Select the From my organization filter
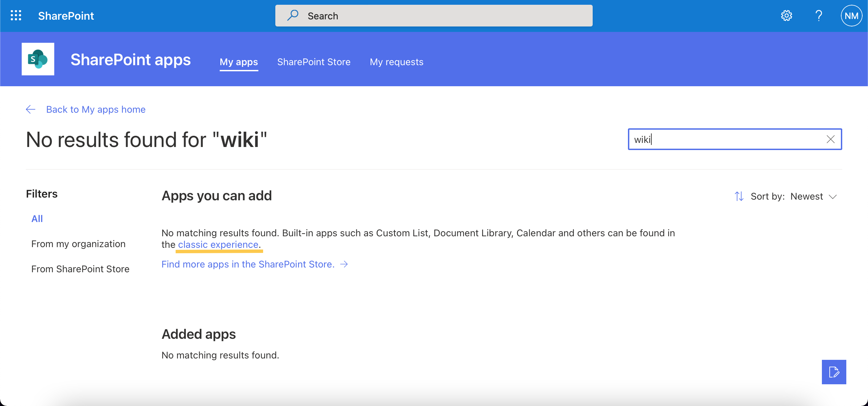 pyautogui.click(x=78, y=243)
